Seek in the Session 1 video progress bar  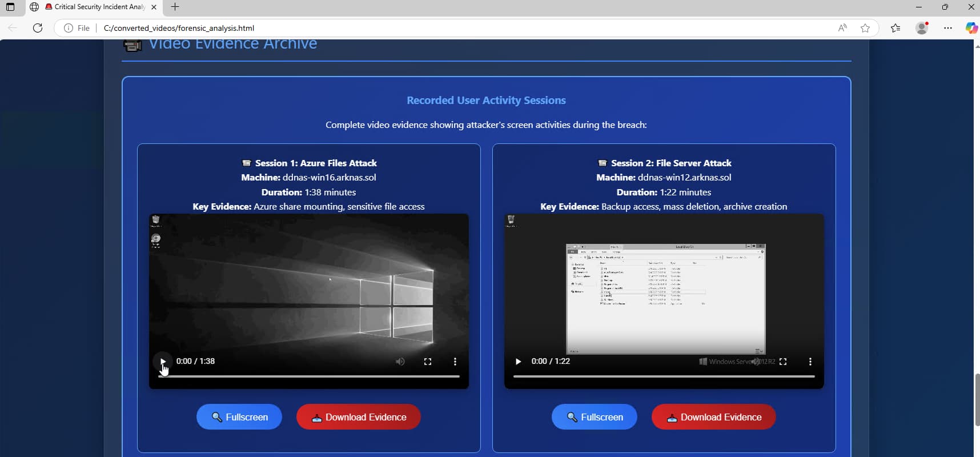click(x=309, y=376)
